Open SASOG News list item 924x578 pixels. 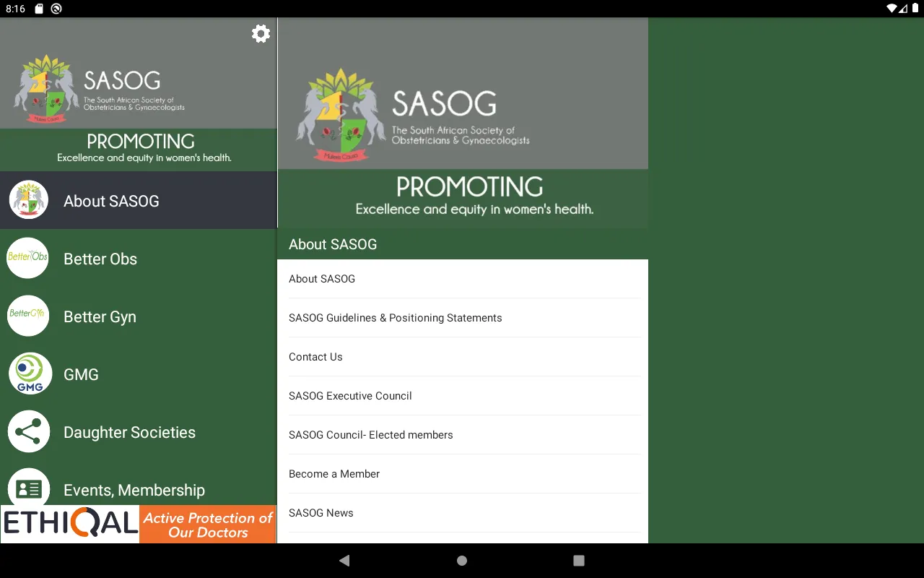[x=463, y=513]
